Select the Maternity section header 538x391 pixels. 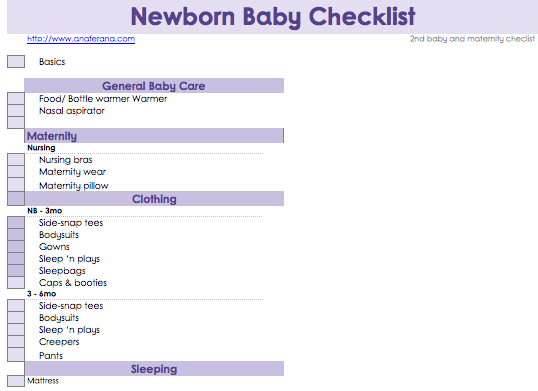[x=154, y=136]
